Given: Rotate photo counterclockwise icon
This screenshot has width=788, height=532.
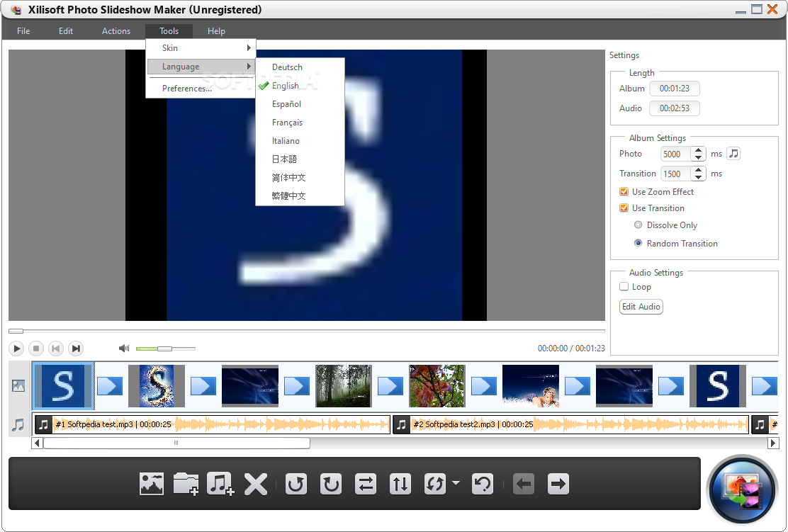Looking at the screenshot, I should (x=296, y=485).
